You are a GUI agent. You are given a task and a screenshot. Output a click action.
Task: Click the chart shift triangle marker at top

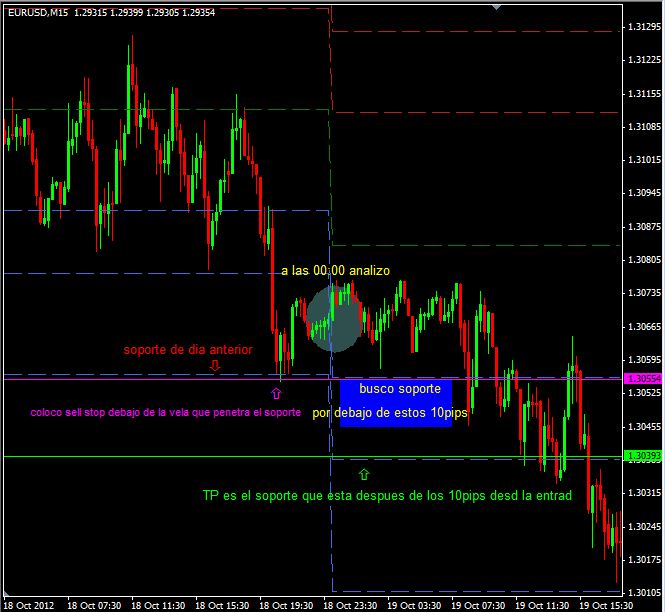(497, 7)
